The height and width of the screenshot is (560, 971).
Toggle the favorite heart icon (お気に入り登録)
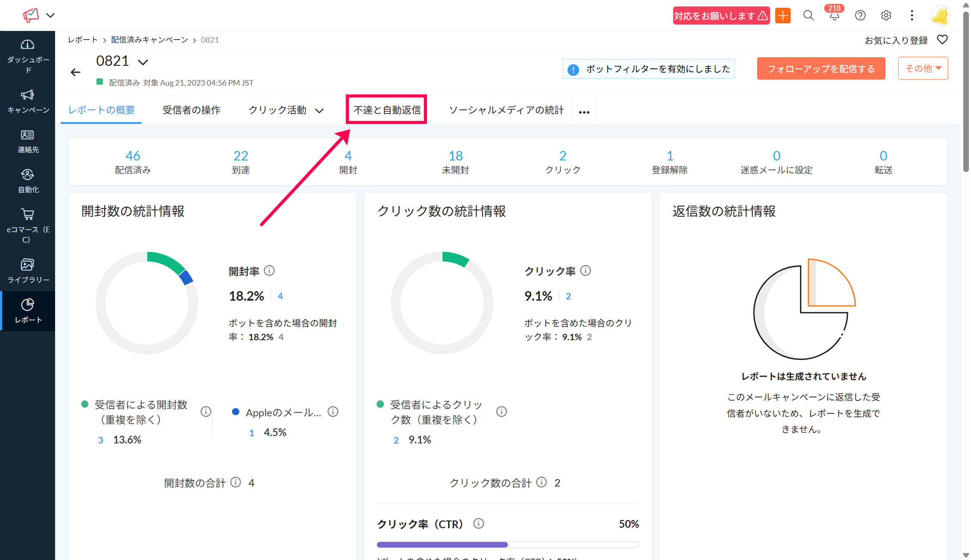click(942, 40)
